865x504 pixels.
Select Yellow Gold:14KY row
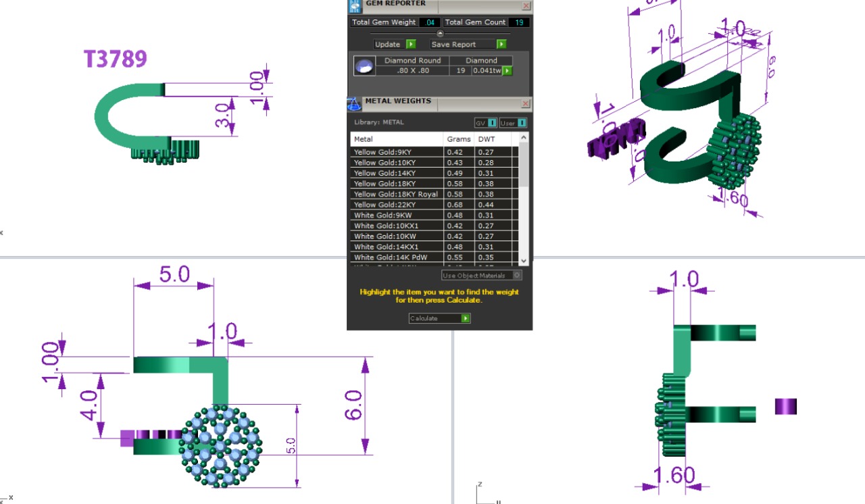click(x=395, y=174)
